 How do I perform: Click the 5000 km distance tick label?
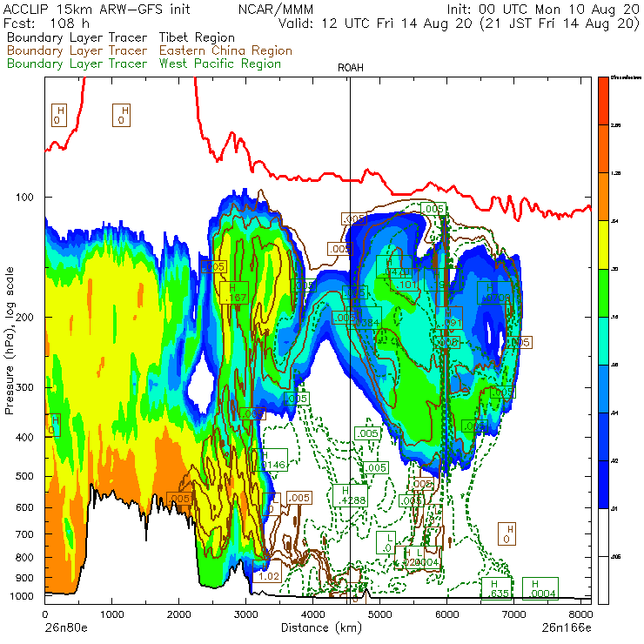380,614
